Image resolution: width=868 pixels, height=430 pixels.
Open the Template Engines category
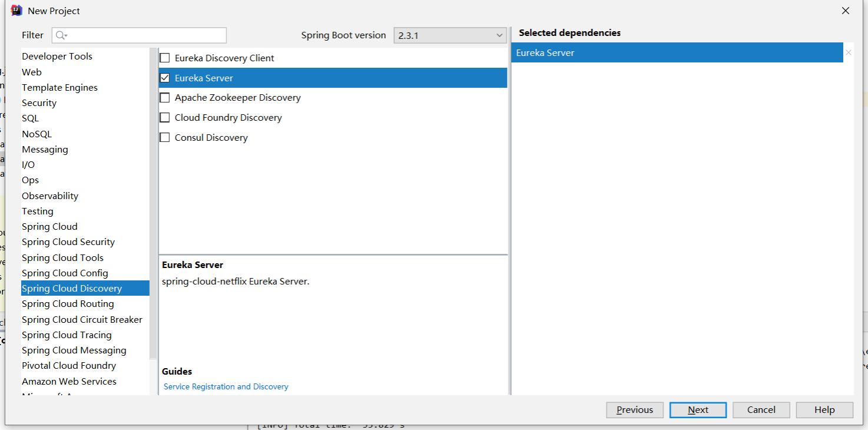pyautogui.click(x=85, y=87)
